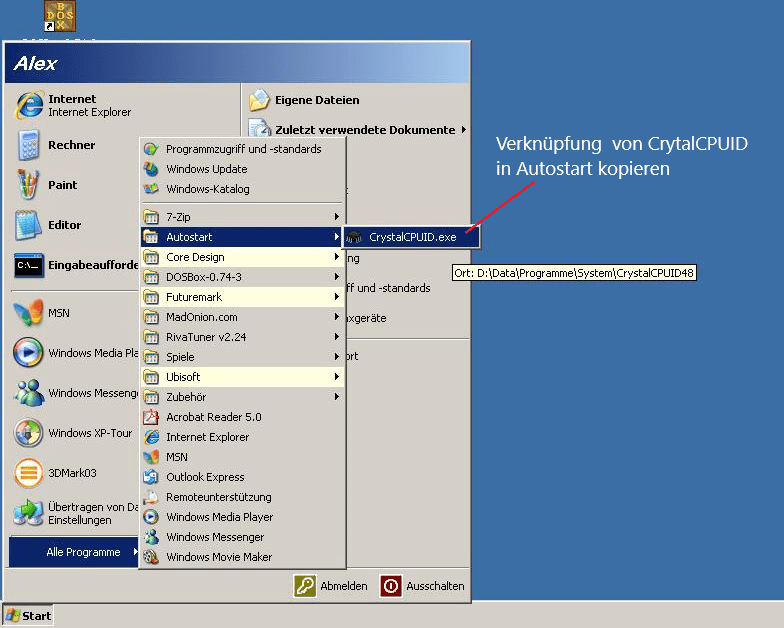Expand the Zubehör accessories submenu
The height and width of the screenshot is (628, 784).
242,397
